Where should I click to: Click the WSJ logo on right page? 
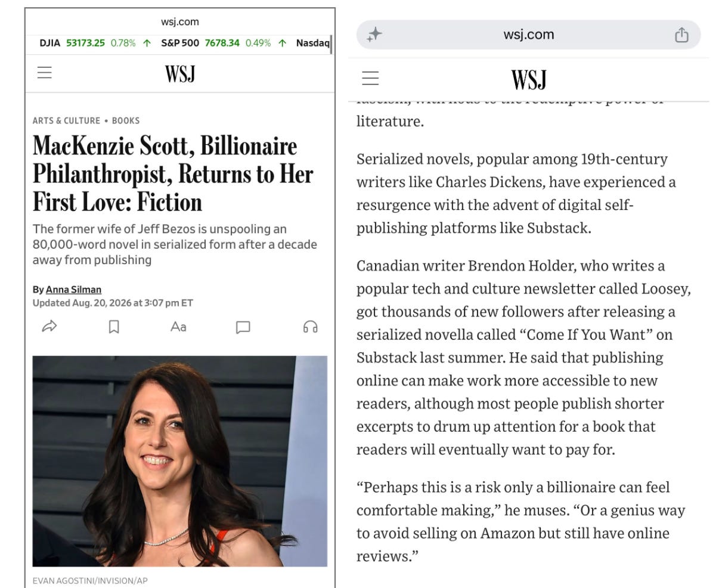(x=529, y=79)
